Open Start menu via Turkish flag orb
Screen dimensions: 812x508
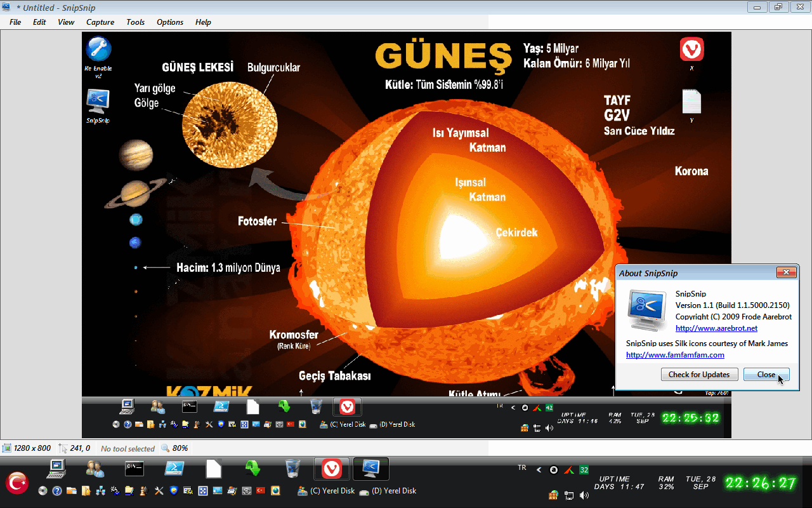pos(17,483)
